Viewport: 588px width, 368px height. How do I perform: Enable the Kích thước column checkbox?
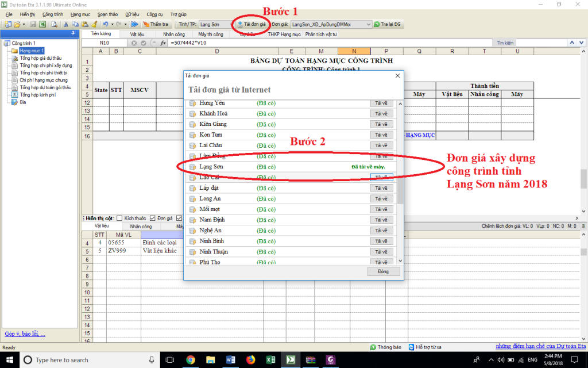(x=119, y=218)
